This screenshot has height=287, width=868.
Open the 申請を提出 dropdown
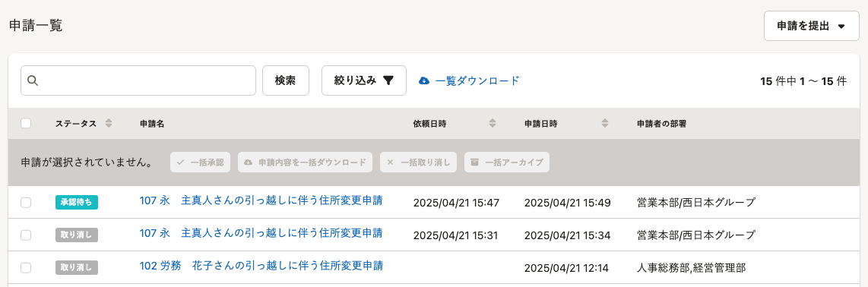click(x=812, y=26)
